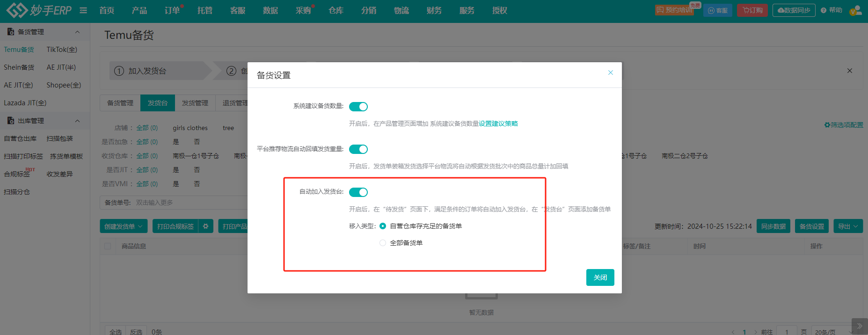Open the 仓库 top menu
868x335 pixels.
click(336, 10)
